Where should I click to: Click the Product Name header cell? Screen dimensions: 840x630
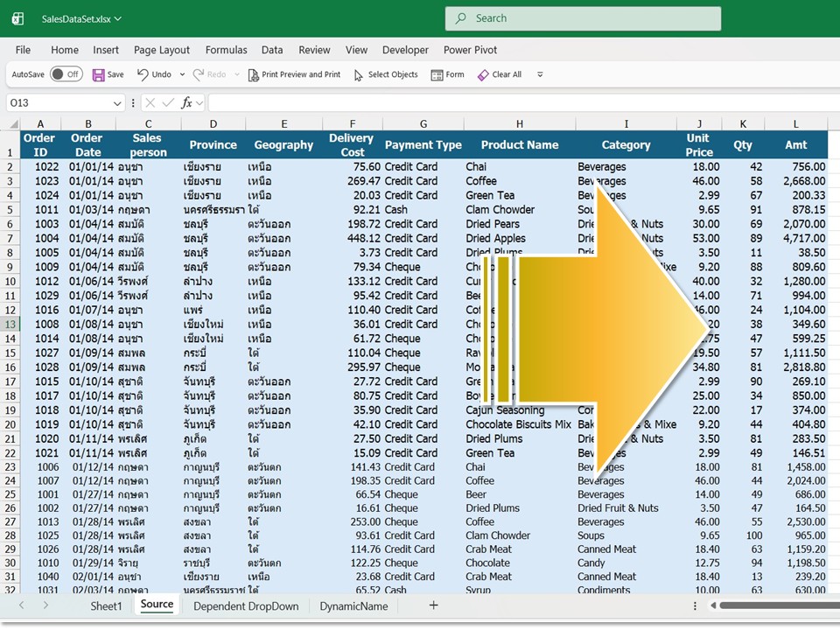click(x=519, y=144)
